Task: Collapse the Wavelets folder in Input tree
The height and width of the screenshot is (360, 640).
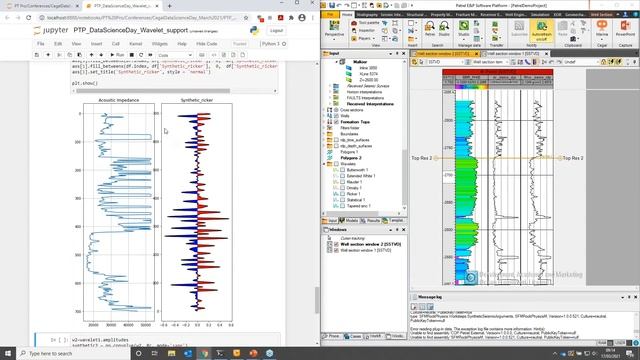Action: click(324, 164)
